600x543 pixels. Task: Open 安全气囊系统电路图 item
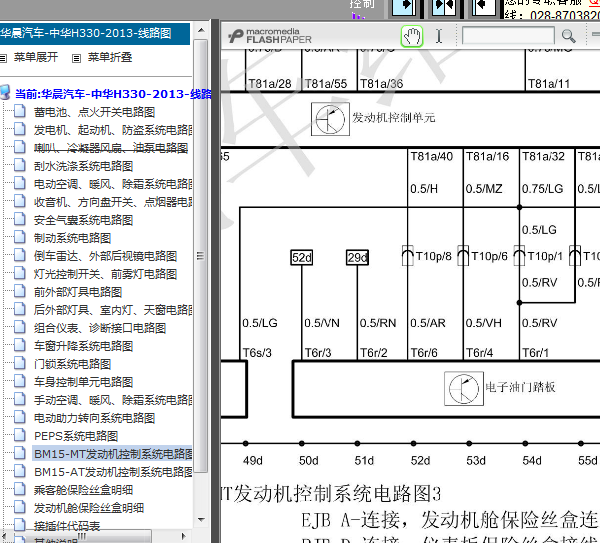(83, 220)
